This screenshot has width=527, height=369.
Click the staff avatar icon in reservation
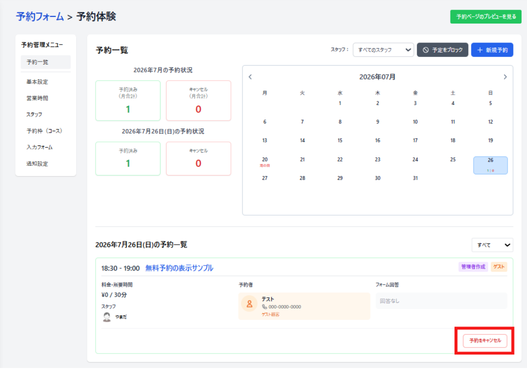[107, 317]
